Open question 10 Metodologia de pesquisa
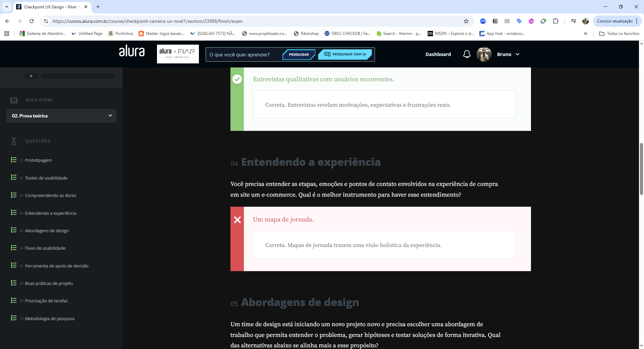Screen dimensions: 644x349 (50, 318)
